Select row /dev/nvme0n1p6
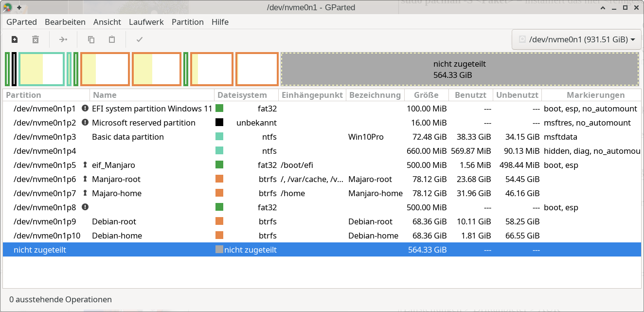 (x=322, y=179)
